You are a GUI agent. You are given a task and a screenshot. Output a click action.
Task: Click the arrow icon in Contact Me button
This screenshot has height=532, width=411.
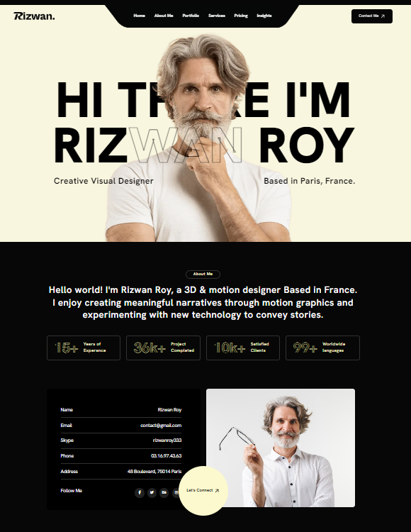383,16
